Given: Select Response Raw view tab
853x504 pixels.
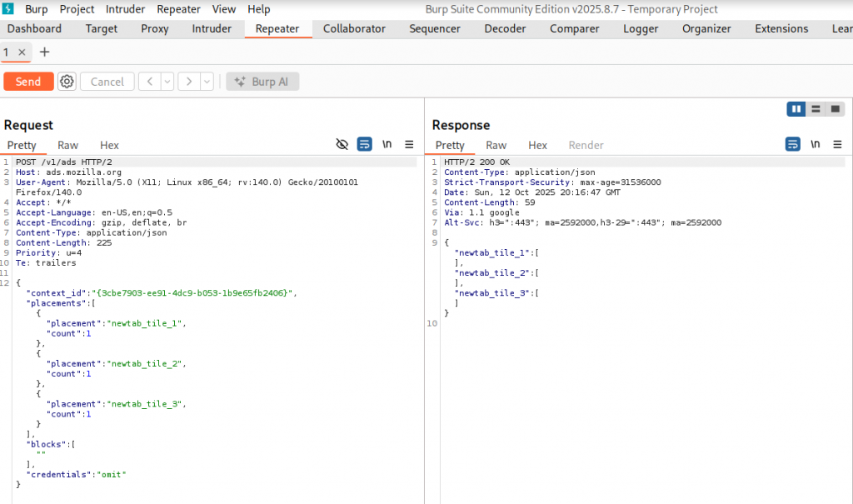Looking at the screenshot, I should [x=496, y=145].
